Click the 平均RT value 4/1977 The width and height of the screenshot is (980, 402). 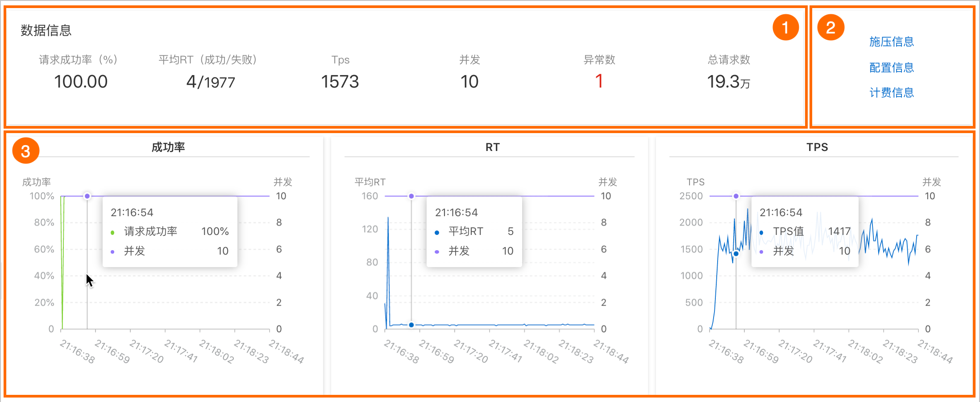tap(211, 82)
